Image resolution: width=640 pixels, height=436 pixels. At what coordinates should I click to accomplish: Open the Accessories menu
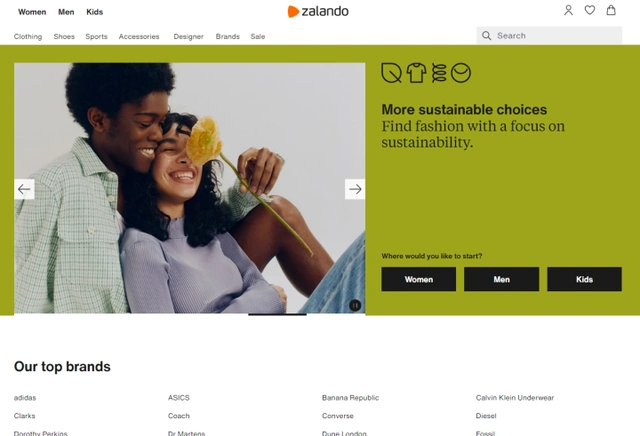(139, 36)
